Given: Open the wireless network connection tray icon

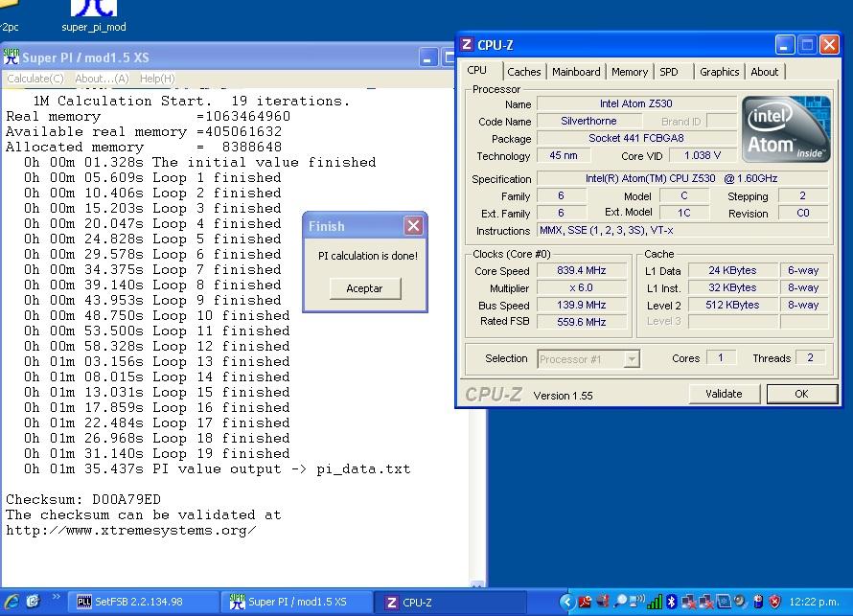Looking at the screenshot, I should pyautogui.click(x=636, y=602).
